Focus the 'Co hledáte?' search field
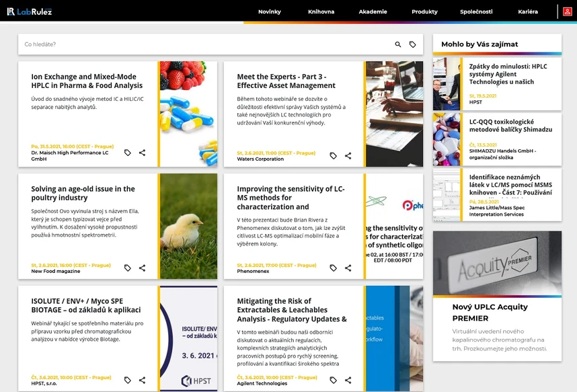 coord(206,44)
